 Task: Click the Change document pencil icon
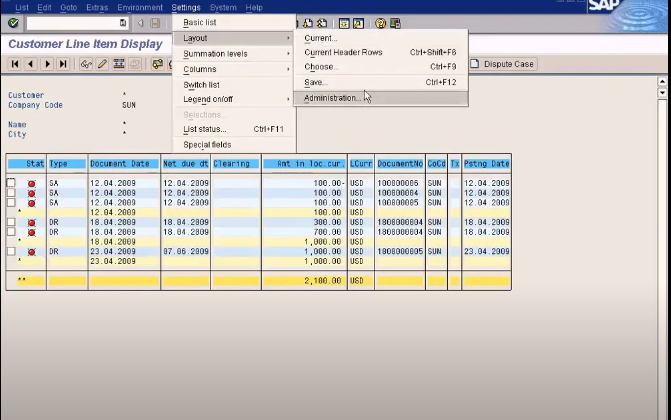pyautogui.click(x=102, y=64)
